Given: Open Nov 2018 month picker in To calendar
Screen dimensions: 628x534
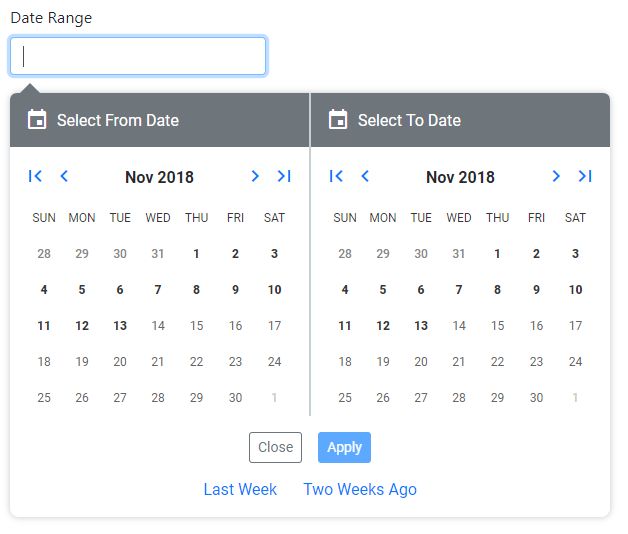Looking at the screenshot, I should (460, 178).
